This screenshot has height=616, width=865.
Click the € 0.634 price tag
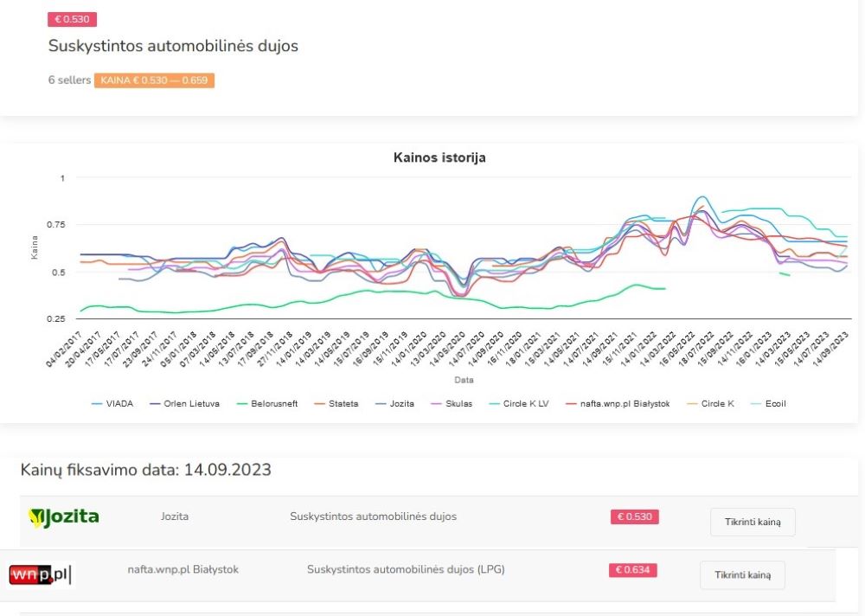pos(632,570)
